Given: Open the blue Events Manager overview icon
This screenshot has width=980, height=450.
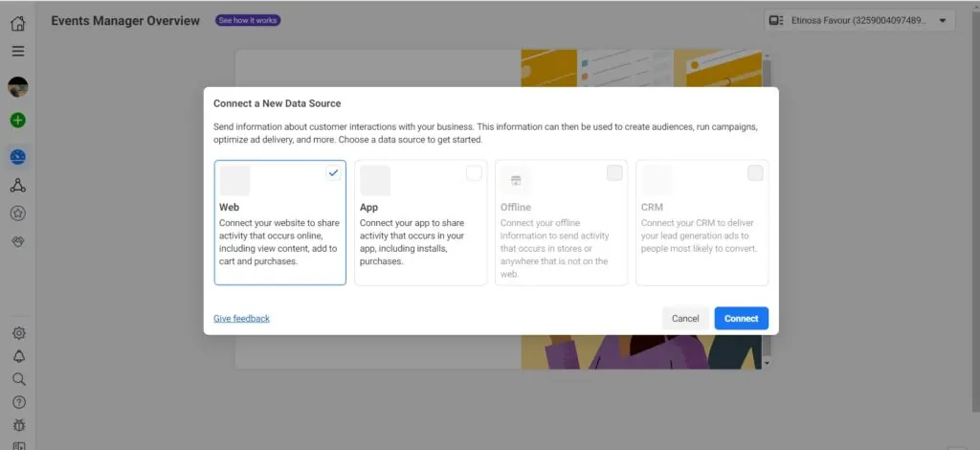Looking at the screenshot, I should coord(18,157).
